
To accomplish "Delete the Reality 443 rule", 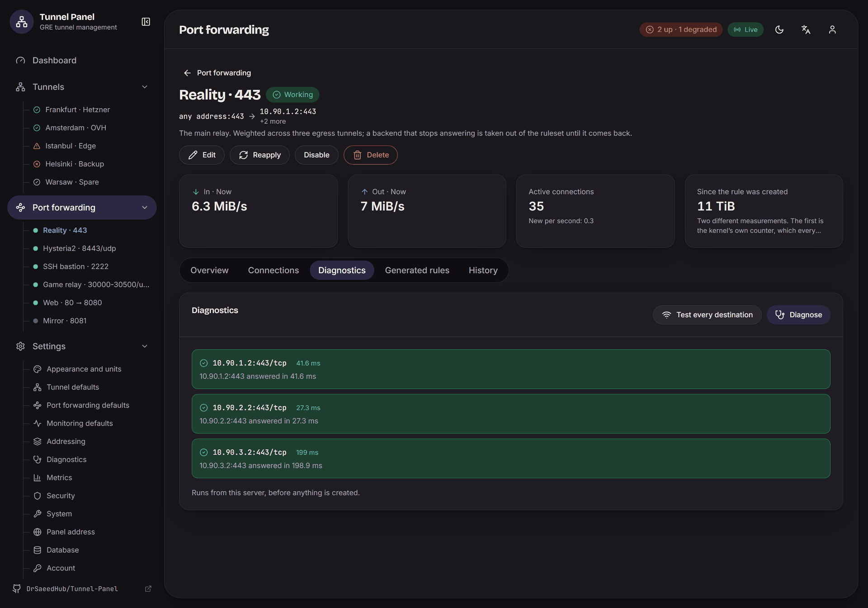I will [x=371, y=155].
